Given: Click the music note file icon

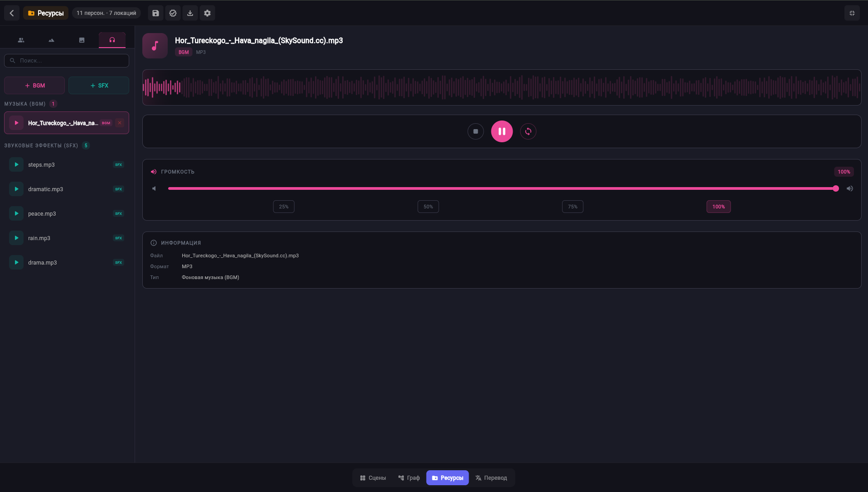Looking at the screenshot, I should click(155, 46).
